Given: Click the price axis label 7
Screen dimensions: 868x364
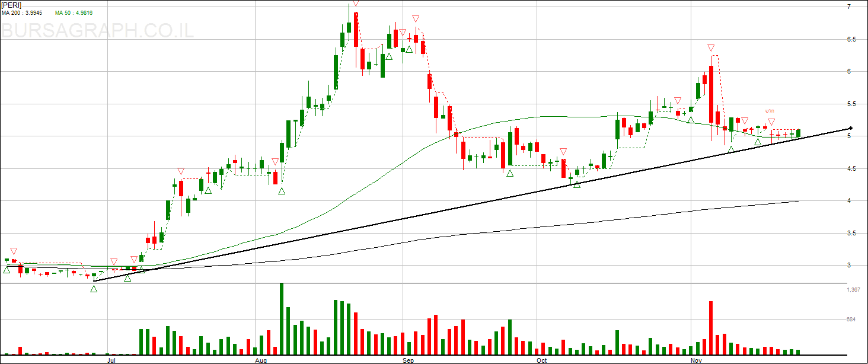Looking at the screenshot, I should tap(849, 7).
